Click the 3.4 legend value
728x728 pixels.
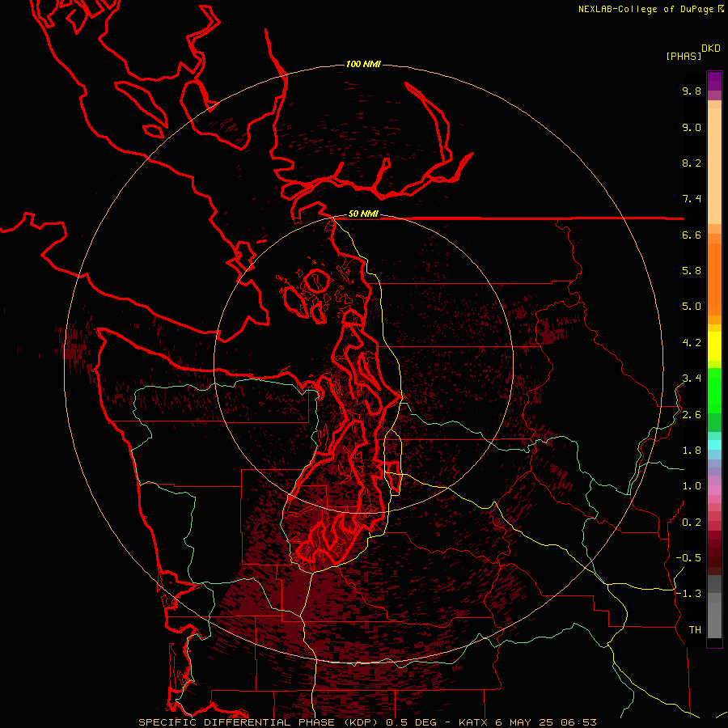[x=692, y=379]
